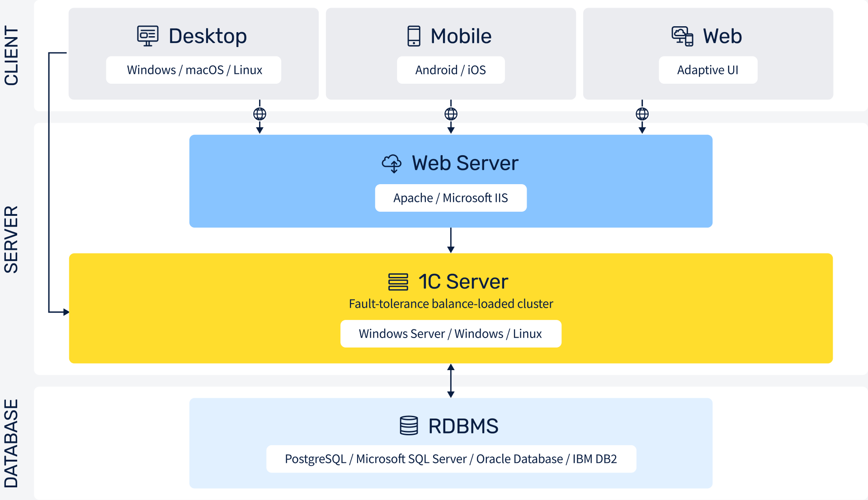868x500 pixels.
Task: Click the RDBMS database icon
Action: pos(409,426)
